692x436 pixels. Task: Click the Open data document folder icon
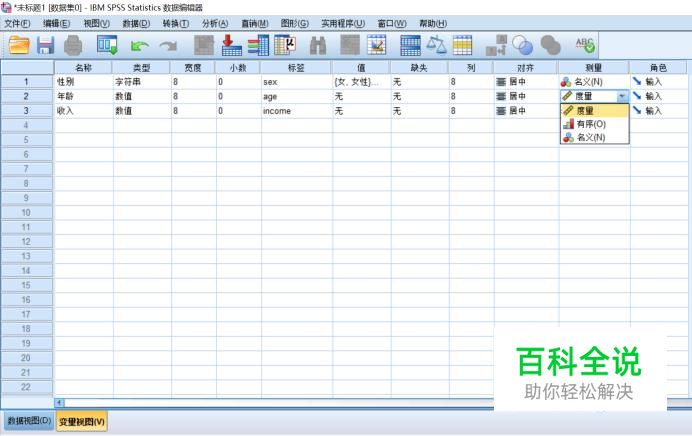pos(19,45)
